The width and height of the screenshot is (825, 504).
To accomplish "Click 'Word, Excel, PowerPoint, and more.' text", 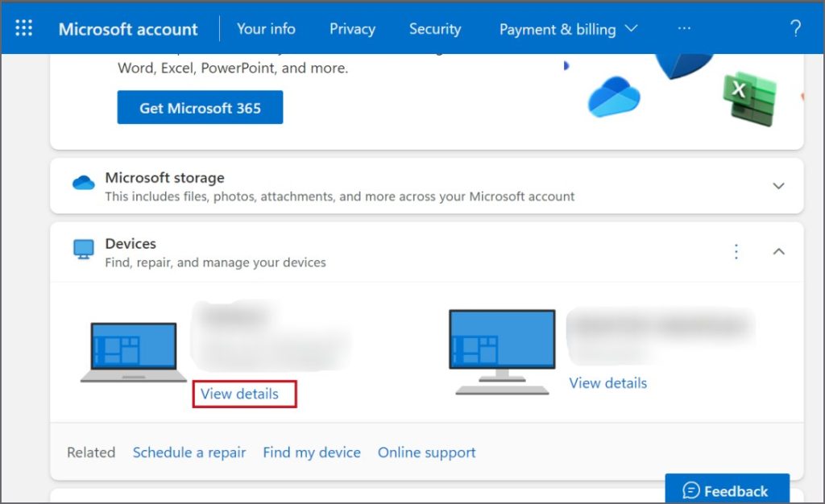I will (x=233, y=68).
